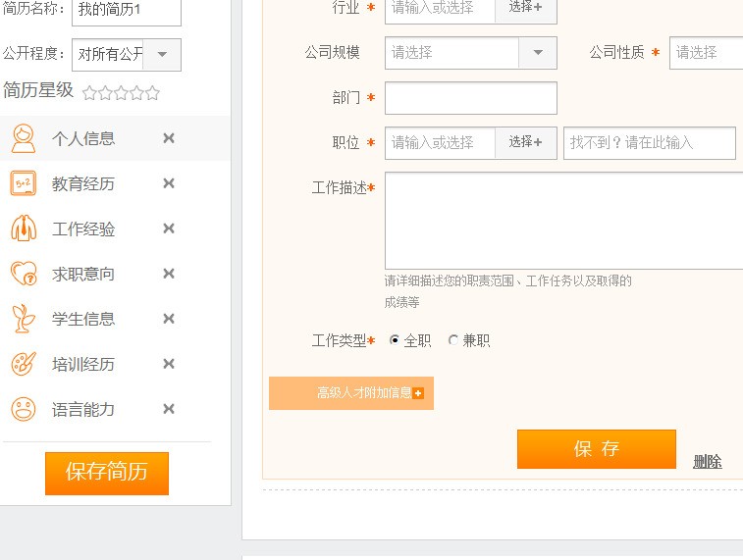The width and height of the screenshot is (743, 560).
Task: Rate resume using the 简历星级 stars
Action: (x=121, y=93)
